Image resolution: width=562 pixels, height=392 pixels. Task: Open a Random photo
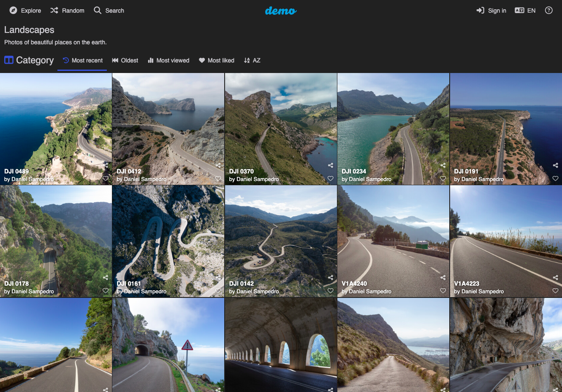point(67,11)
